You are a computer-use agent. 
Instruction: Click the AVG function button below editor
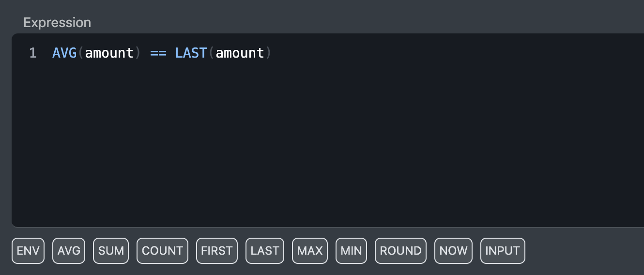click(68, 251)
